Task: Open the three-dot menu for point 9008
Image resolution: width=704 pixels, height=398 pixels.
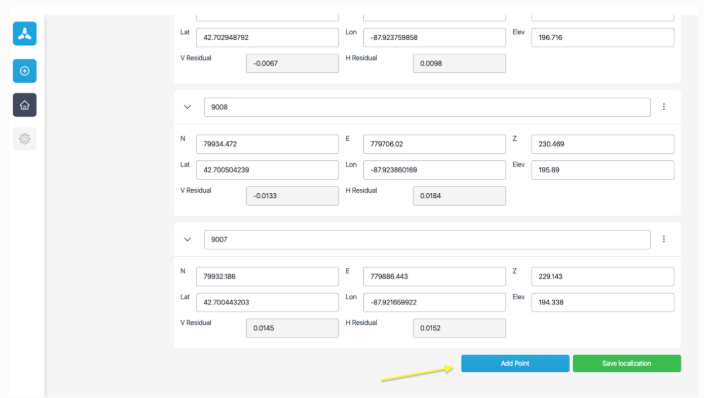Action: tap(664, 107)
